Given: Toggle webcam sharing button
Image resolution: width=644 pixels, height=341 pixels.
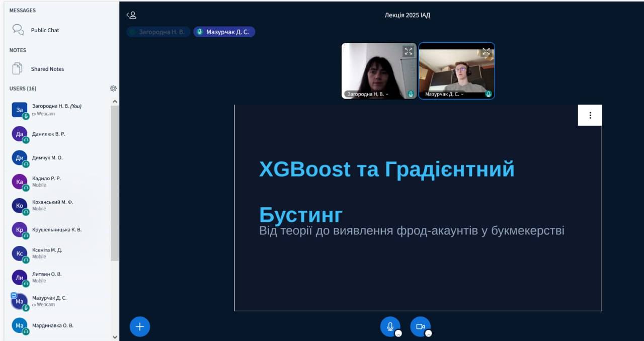Looking at the screenshot, I should tap(420, 326).
